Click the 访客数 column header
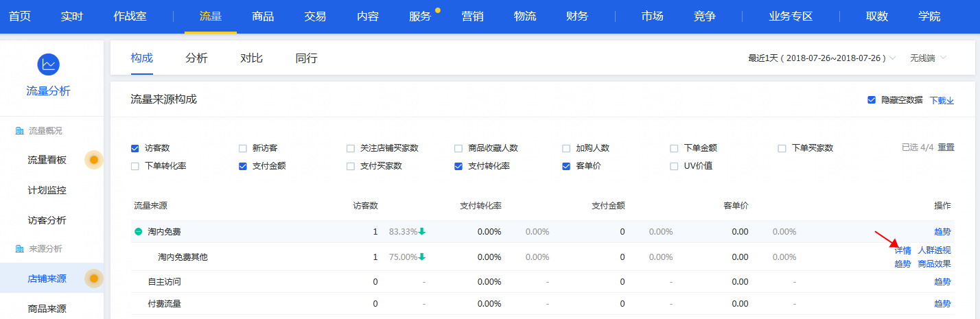Screen dimensions: 980x319 pyautogui.click(x=365, y=205)
